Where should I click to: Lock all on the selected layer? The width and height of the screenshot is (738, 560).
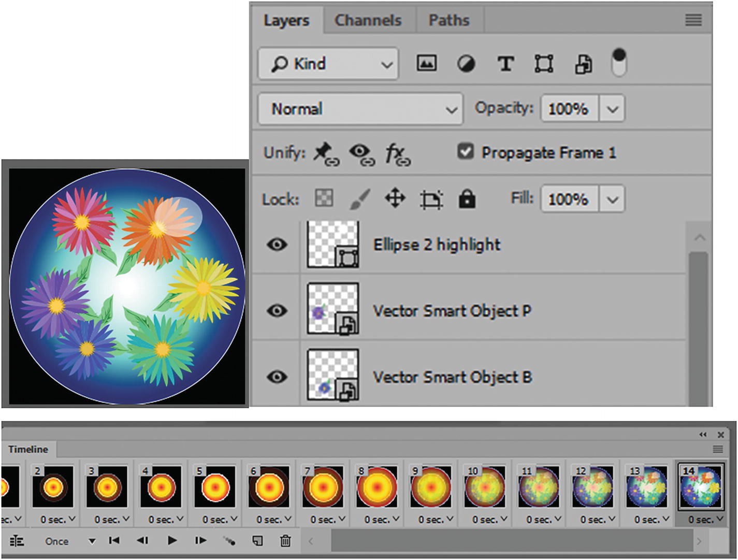(467, 198)
